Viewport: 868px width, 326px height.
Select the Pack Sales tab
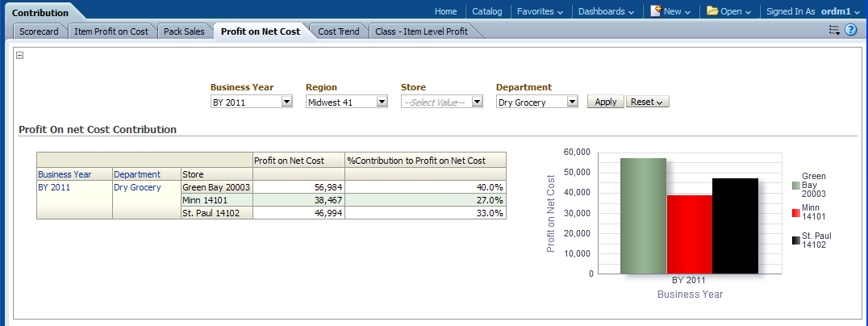coord(184,31)
